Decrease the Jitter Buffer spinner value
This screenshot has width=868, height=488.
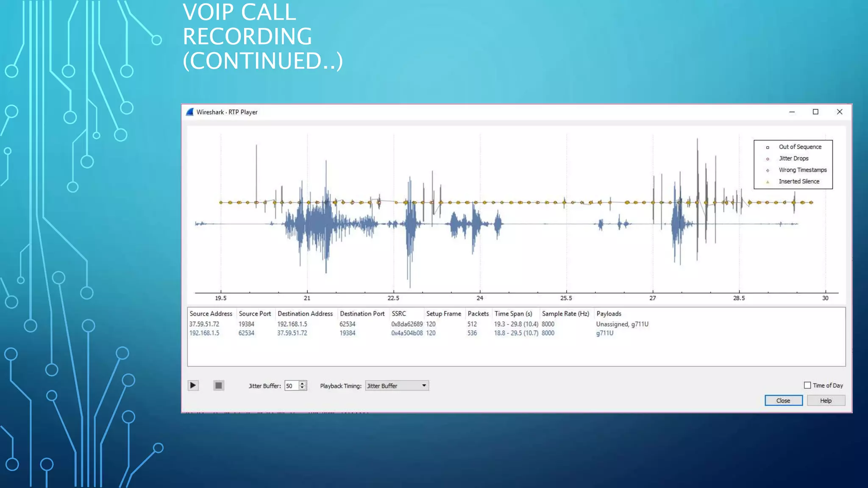(302, 388)
